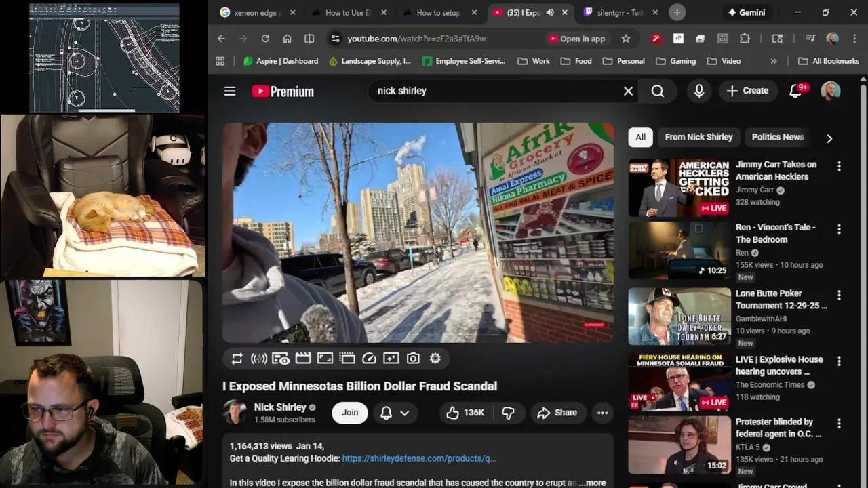Open the enhancer settings gear under video
This screenshot has height=488, width=868.
click(435, 359)
